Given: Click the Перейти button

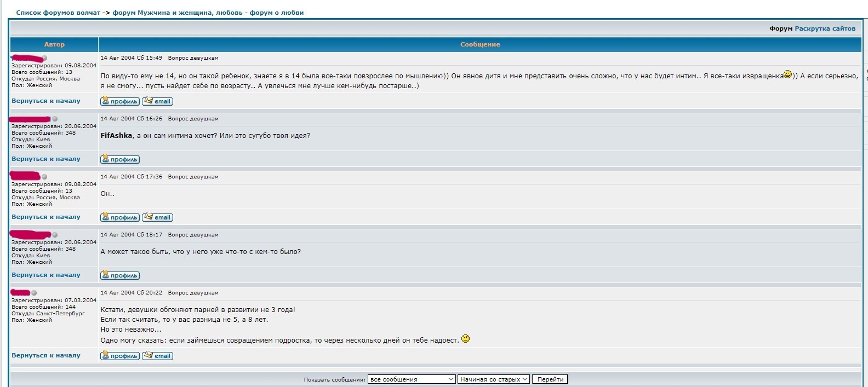Looking at the screenshot, I should click(x=550, y=379).
